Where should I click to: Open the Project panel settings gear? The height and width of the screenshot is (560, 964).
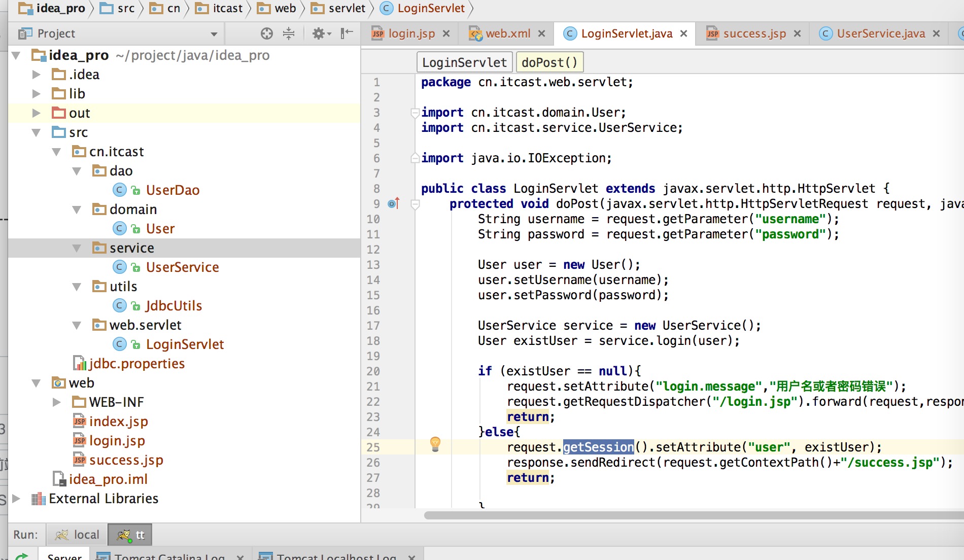tap(319, 33)
